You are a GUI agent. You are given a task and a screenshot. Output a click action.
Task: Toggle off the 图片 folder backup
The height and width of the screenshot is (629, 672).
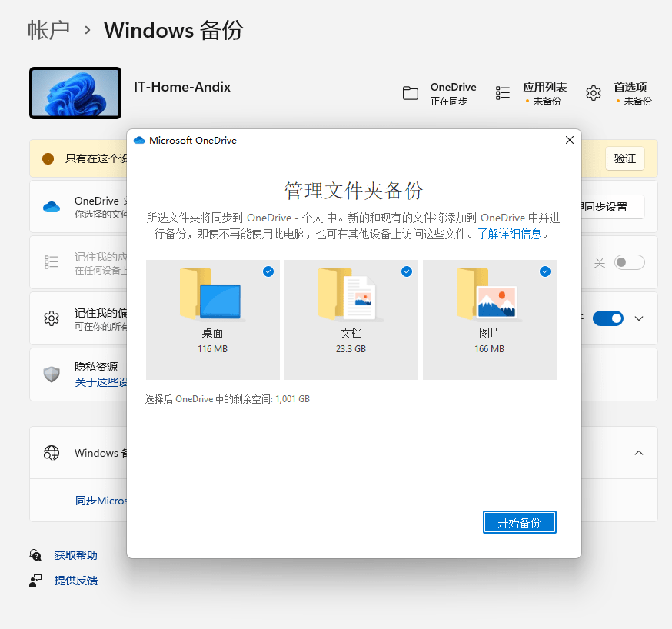coord(544,271)
